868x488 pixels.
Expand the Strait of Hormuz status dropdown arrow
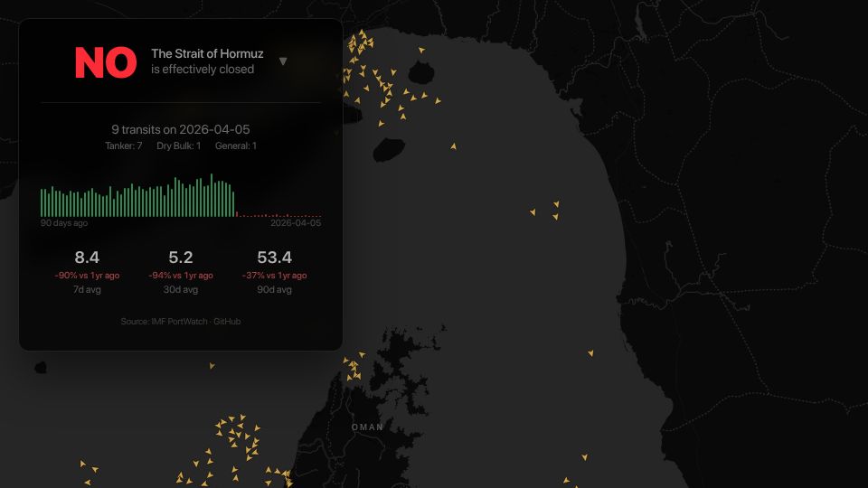pos(283,61)
